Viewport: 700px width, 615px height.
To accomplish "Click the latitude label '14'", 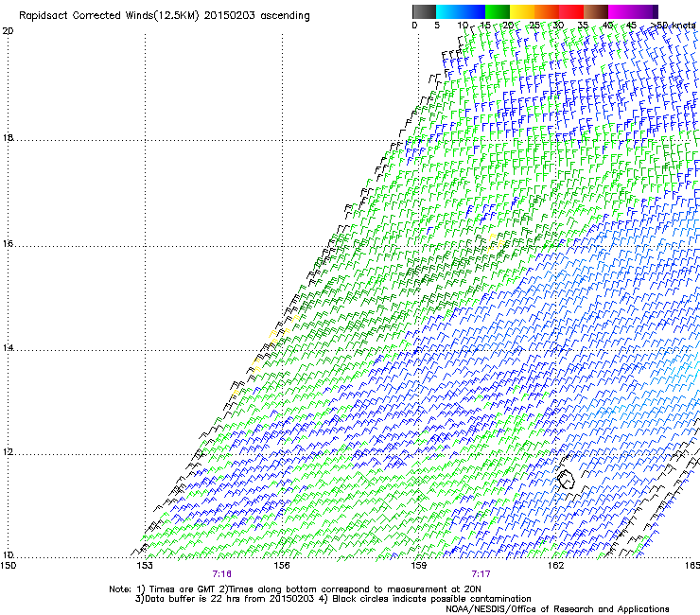I will click(8, 347).
